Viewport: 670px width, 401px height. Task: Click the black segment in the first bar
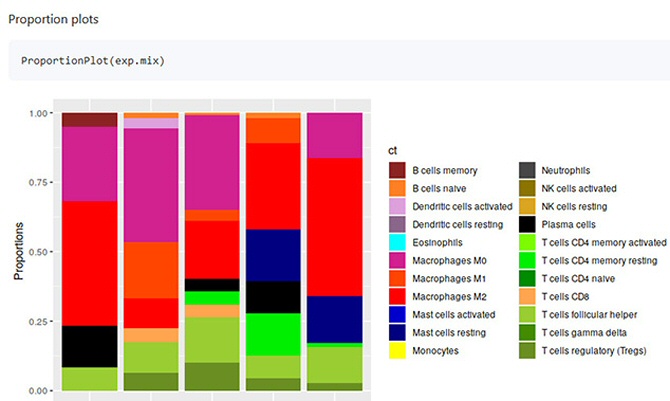[x=89, y=346]
